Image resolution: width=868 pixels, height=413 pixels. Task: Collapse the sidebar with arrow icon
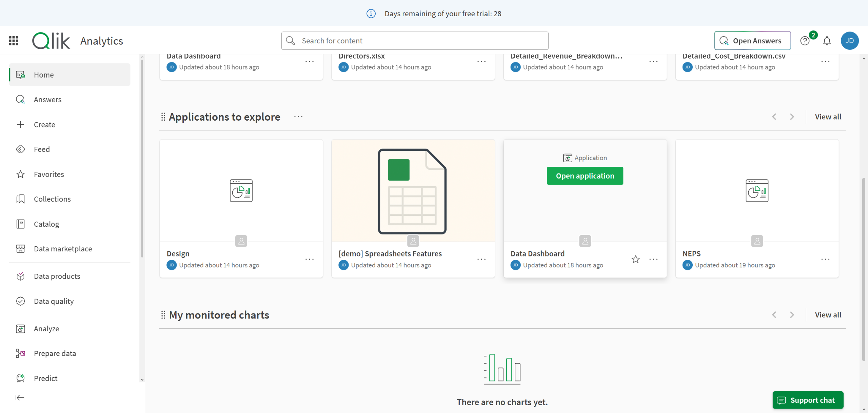pyautogui.click(x=20, y=397)
